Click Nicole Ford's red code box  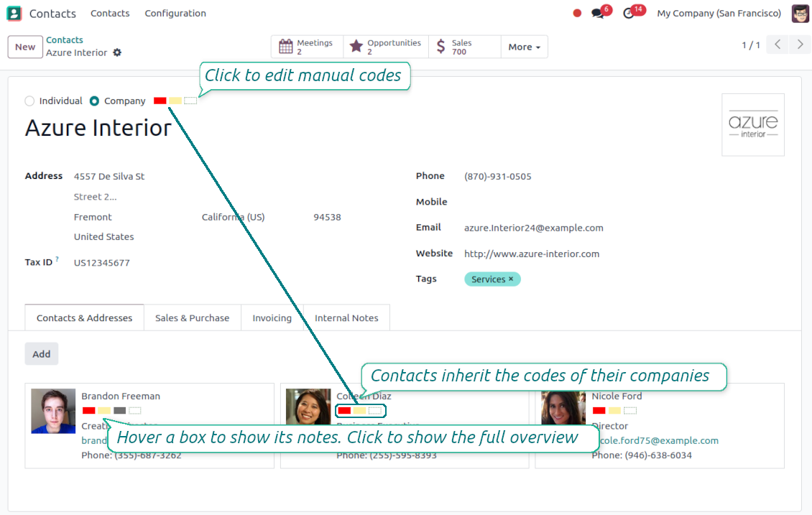[x=599, y=410]
